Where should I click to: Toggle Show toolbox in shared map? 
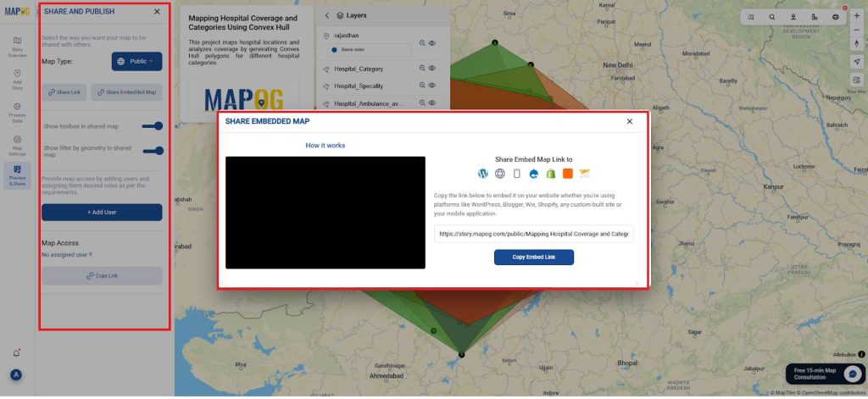[x=153, y=126]
